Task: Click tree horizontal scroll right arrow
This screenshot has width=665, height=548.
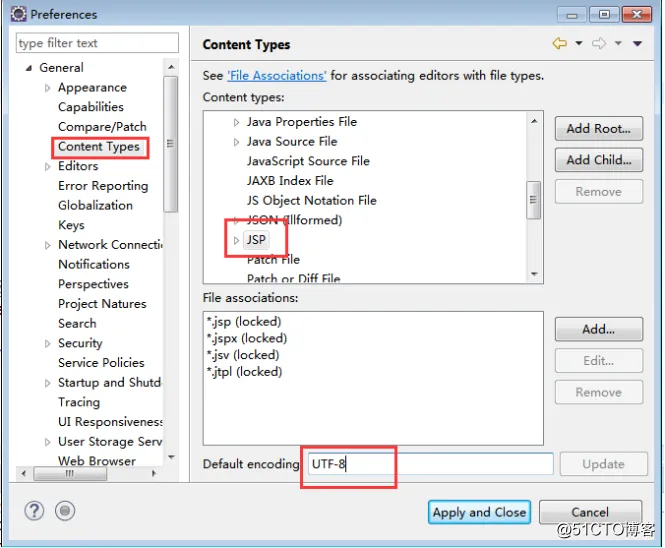Action: pos(154,473)
